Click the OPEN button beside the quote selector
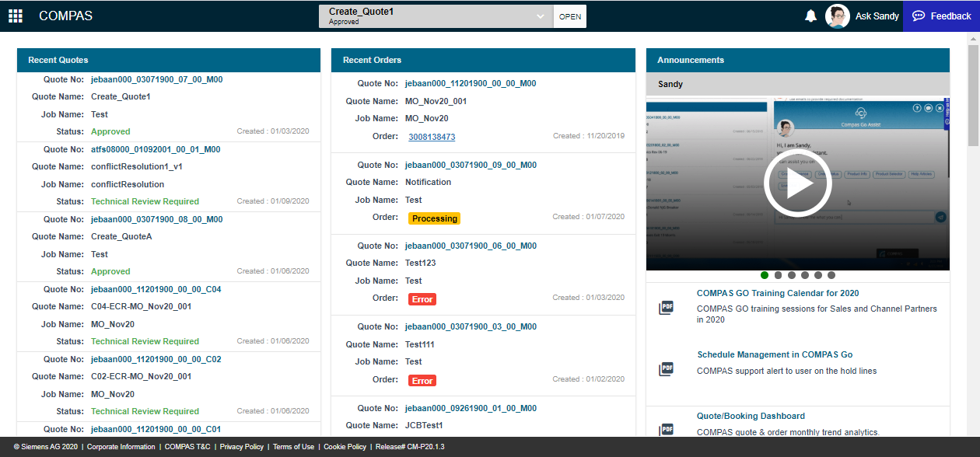This screenshot has height=457, width=980. (569, 16)
